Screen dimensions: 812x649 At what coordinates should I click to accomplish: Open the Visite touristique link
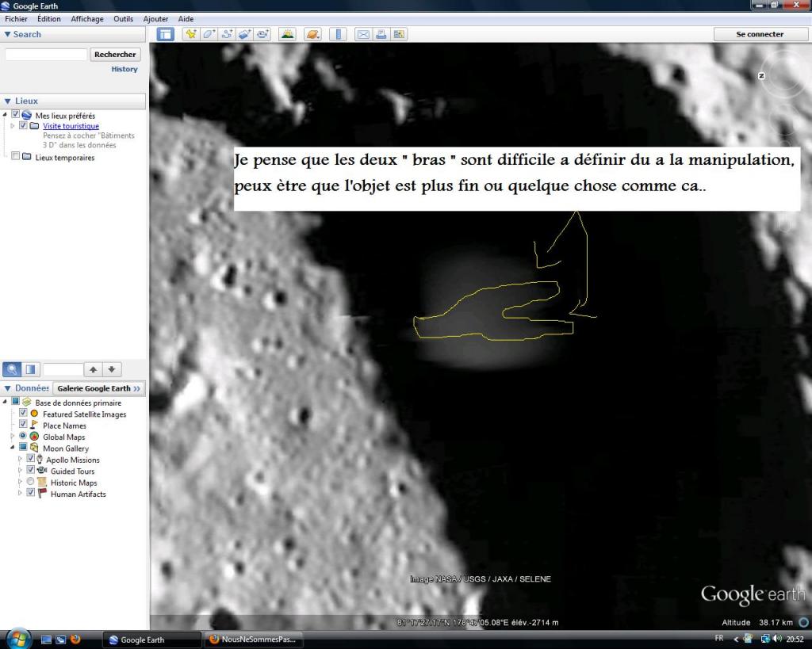tap(71, 126)
